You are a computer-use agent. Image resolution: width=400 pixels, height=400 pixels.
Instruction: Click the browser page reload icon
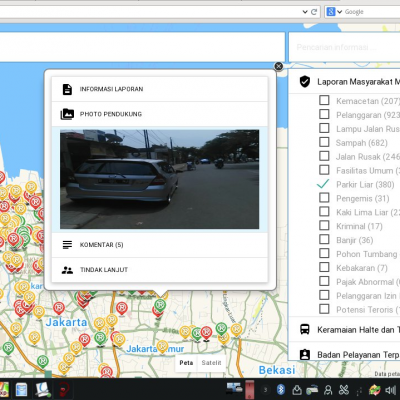[314, 12]
